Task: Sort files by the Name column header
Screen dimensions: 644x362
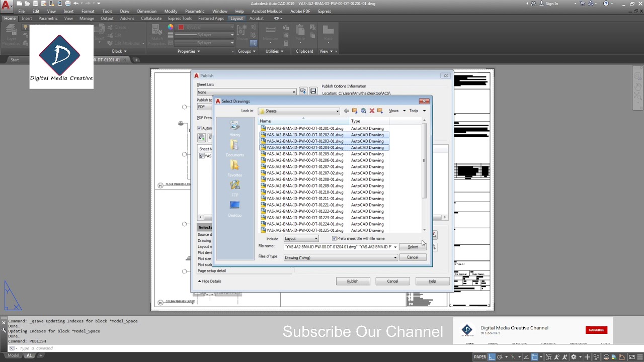Action: pyautogui.click(x=303, y=121)
